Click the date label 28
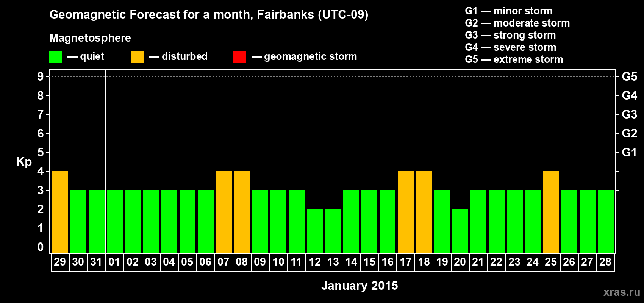Image resolution: width=644 pixels, height=303 pixels. pos(605,262)
